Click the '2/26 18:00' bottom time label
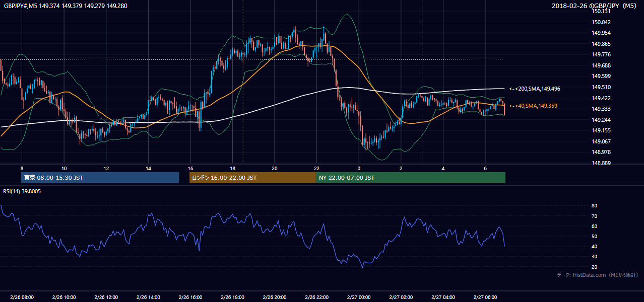The image size is (644, 302). pos(232,297)
